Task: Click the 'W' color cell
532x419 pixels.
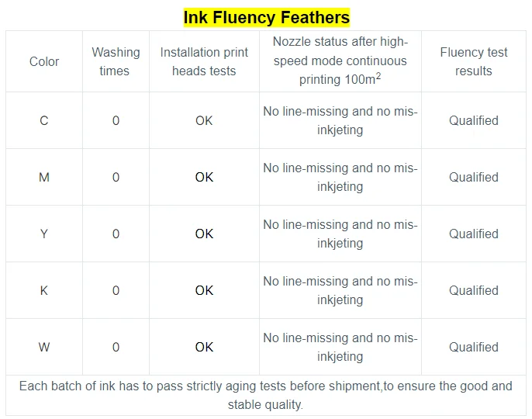Action: pos(44,347)
